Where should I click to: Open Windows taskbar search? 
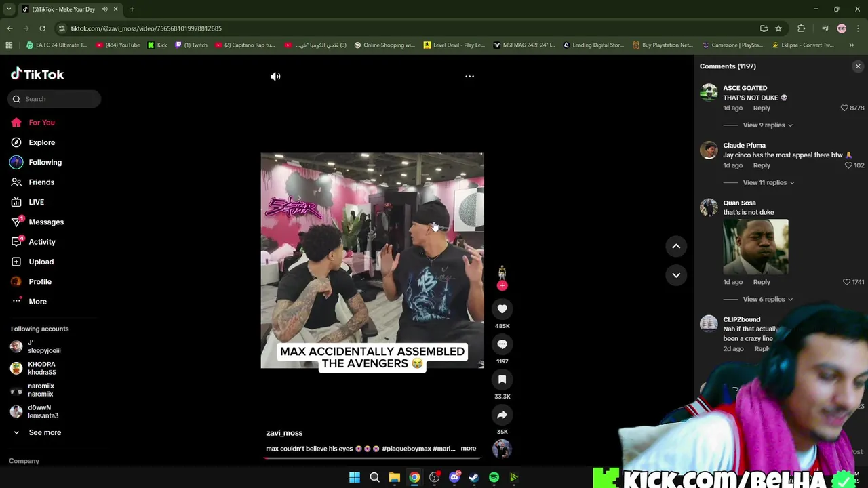(374, 478)
